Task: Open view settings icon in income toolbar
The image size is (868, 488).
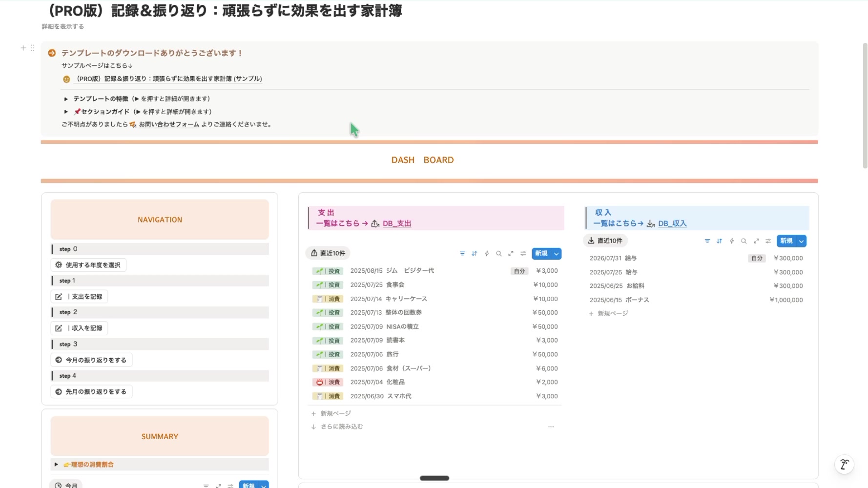Action: coord(768,241)
